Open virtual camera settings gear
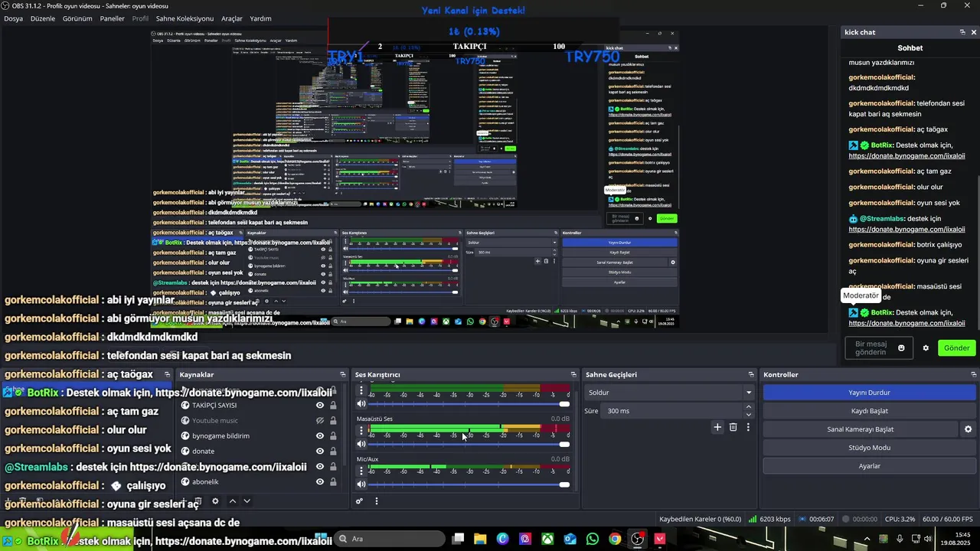 click(x=968, y=429)
